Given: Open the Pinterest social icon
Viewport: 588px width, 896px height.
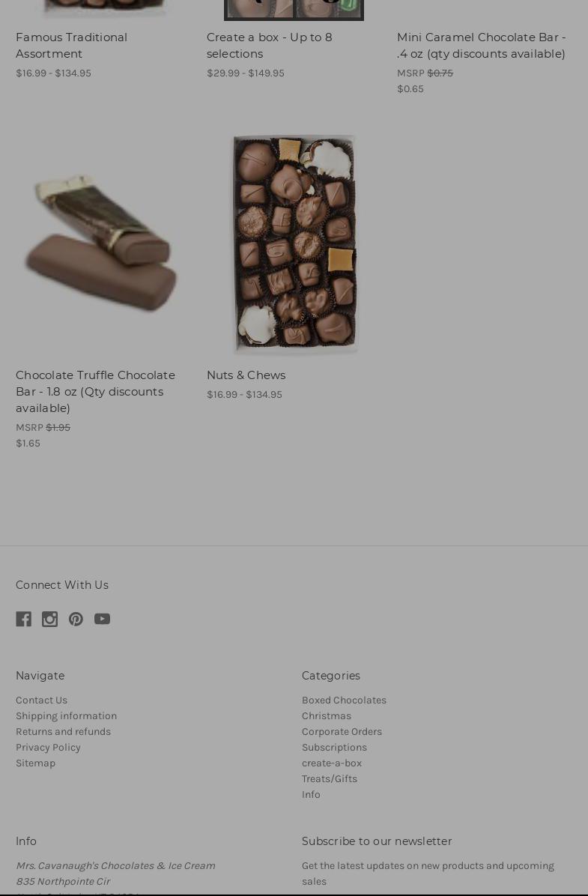Looking at the screenshot, I should [x=76, y=619].
